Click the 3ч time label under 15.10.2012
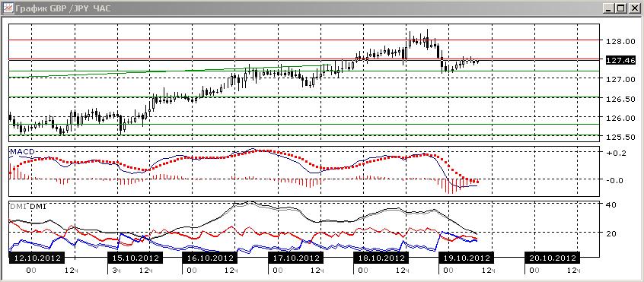644x282 pixels. [x=116, y=271]
